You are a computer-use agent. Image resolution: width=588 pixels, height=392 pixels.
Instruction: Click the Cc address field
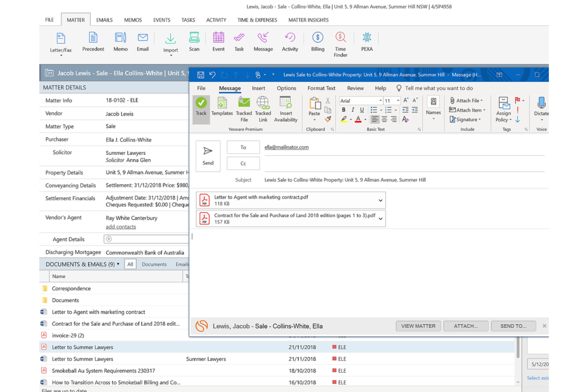click(404, 164)
